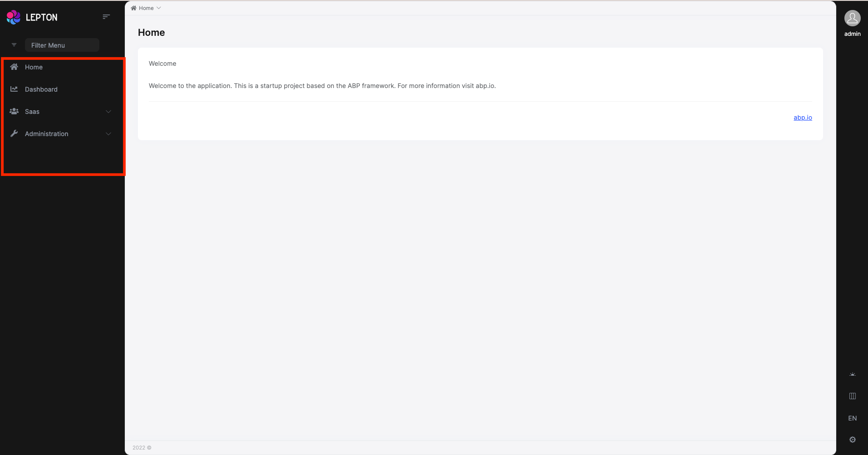This screenshot has width=868, height=455.
Task: Click the Welcome card title
Action: (x=162, y=64)
